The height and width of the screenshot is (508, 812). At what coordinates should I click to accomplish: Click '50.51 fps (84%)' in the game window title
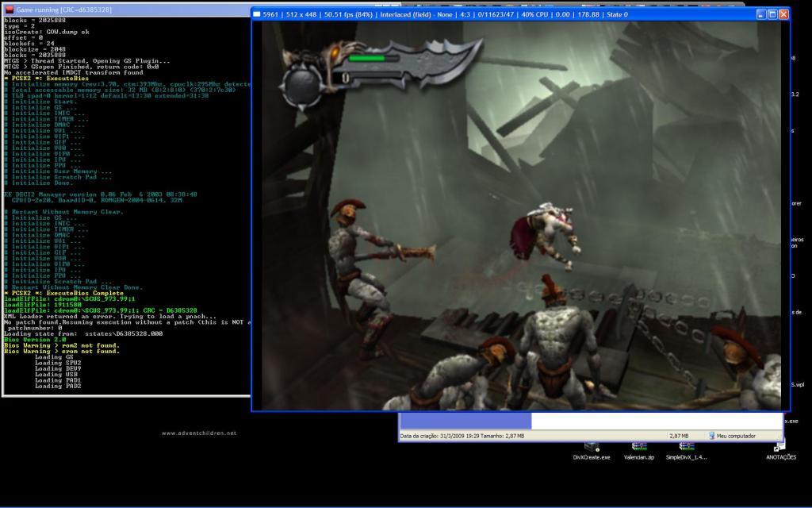[349, 14]
